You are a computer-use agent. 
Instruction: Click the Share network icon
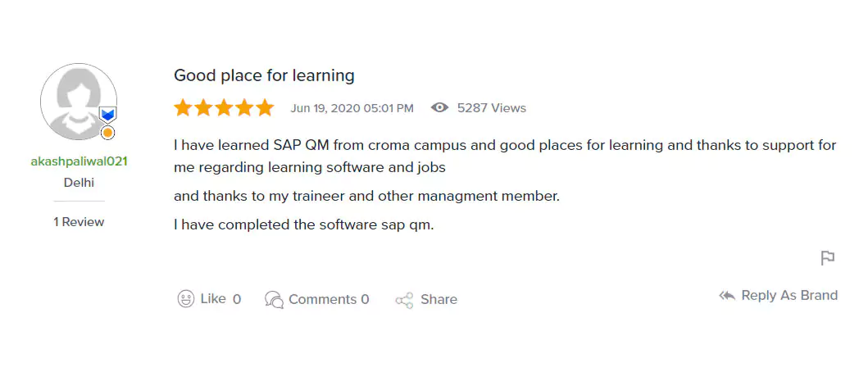click(404, 300)
